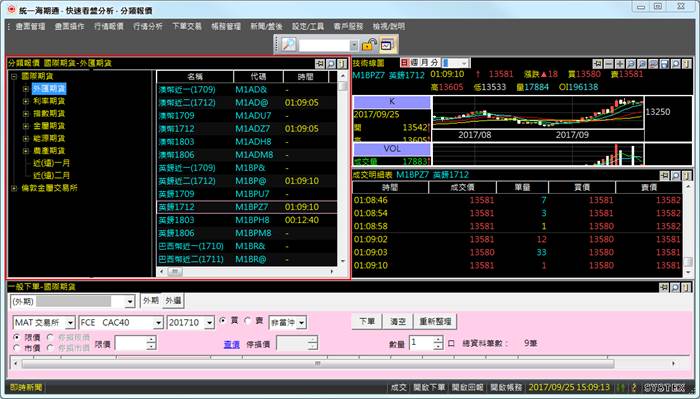Click the question mark icon in status bar

634,388
